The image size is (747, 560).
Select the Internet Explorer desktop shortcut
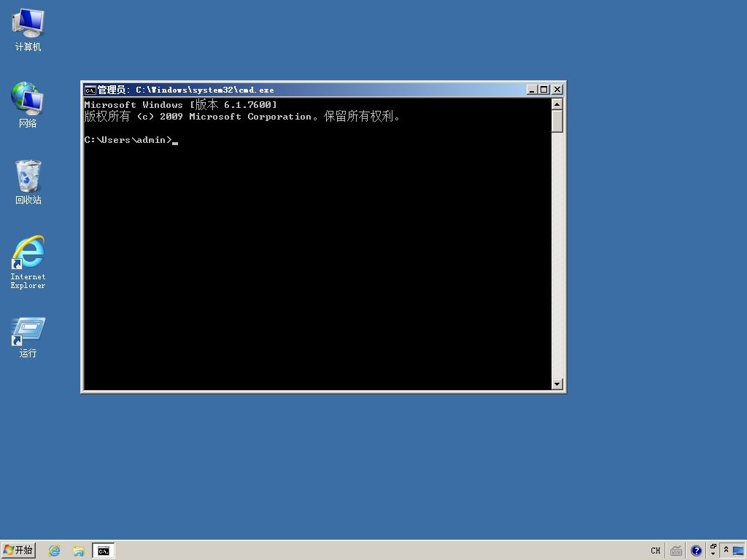pyautogui.click(x=28, y=262)
